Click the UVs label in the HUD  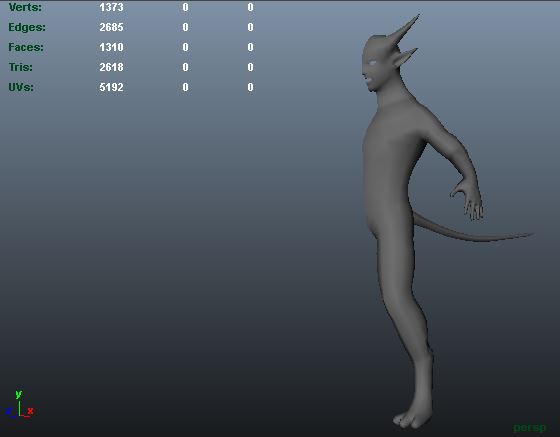pyautogui.click(x=21, y=87)
